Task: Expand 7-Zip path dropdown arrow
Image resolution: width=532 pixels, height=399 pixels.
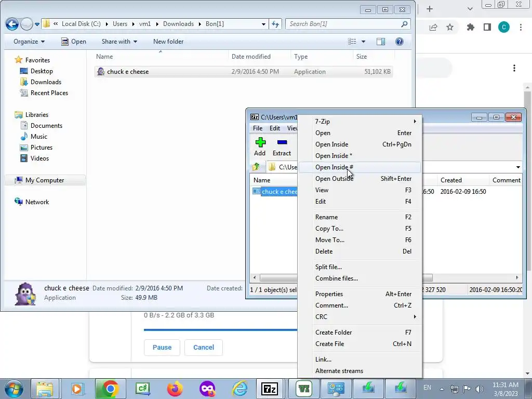Action: 518,167
